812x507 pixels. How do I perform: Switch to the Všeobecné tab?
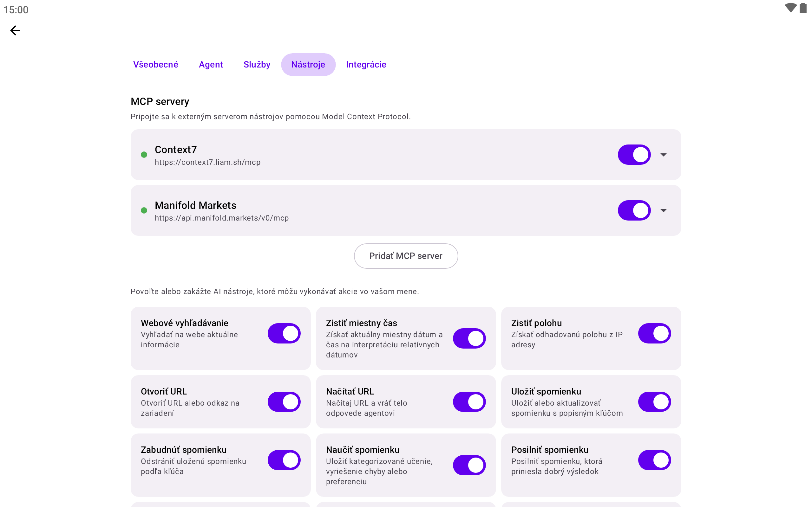coord(156,64)
